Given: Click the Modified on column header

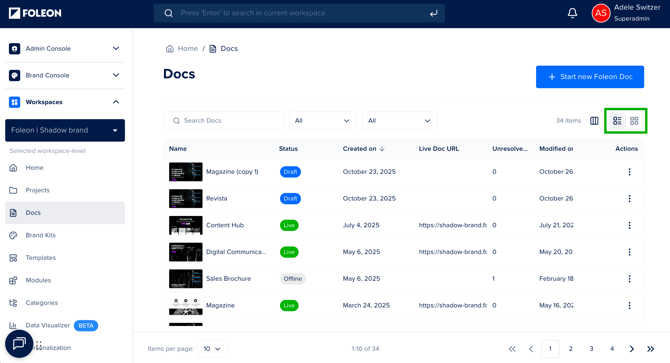Looking at the screenshot, I should 556,149.
